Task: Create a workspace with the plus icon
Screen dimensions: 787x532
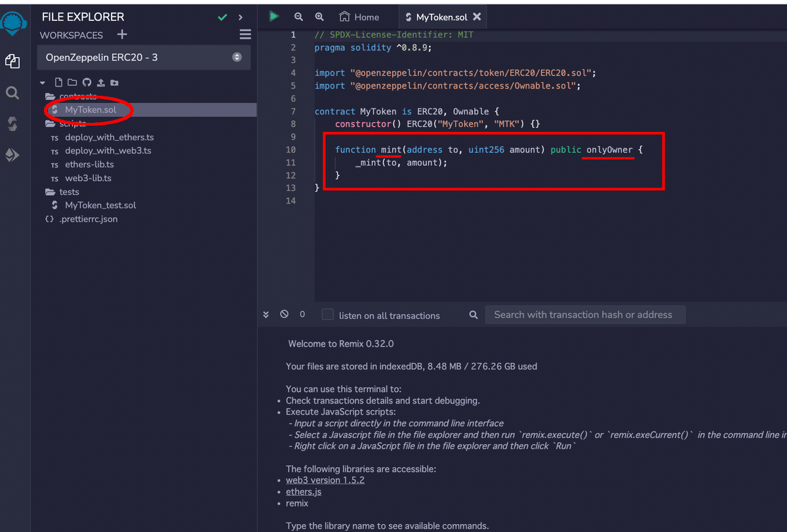Action: 122,35
